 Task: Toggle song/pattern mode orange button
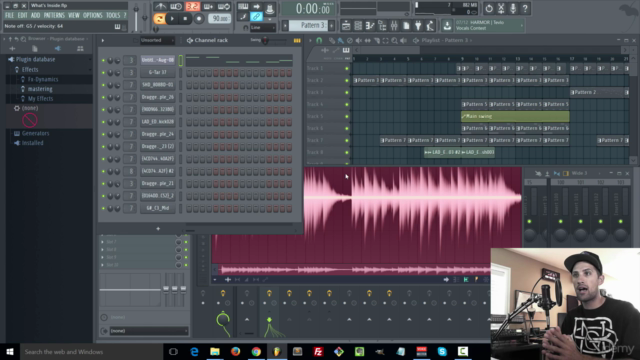coord(159,18)
